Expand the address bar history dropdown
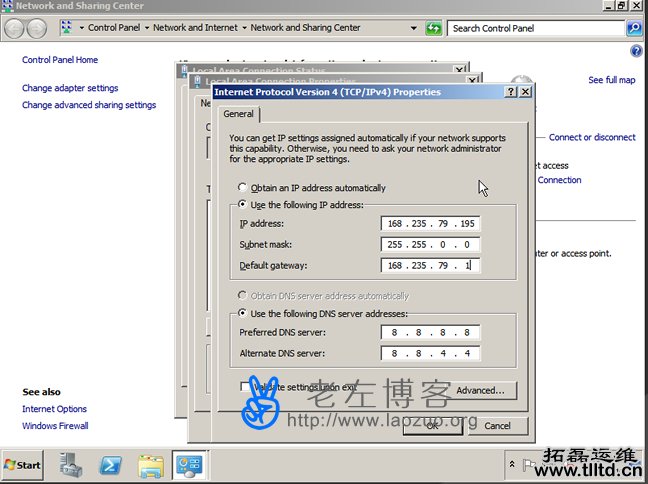The width and height of the screenshot is (648, 484). pyautogui.click(x=414, y=28)
